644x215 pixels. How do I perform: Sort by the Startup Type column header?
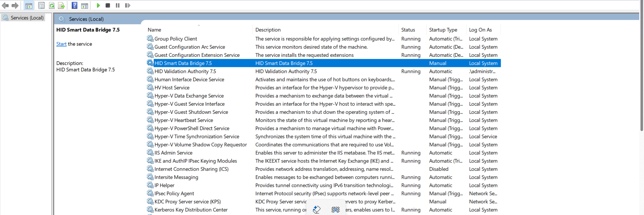point(443,30)
